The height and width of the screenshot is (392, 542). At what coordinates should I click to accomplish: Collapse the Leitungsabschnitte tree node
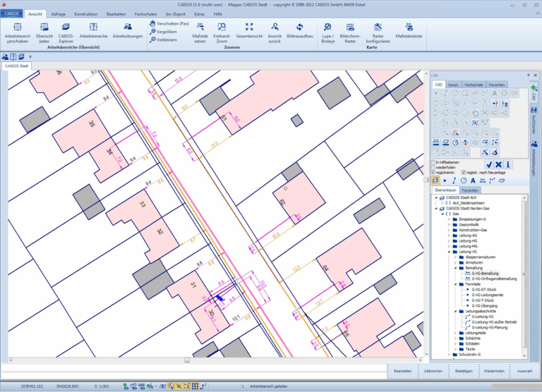click(455, 311)
